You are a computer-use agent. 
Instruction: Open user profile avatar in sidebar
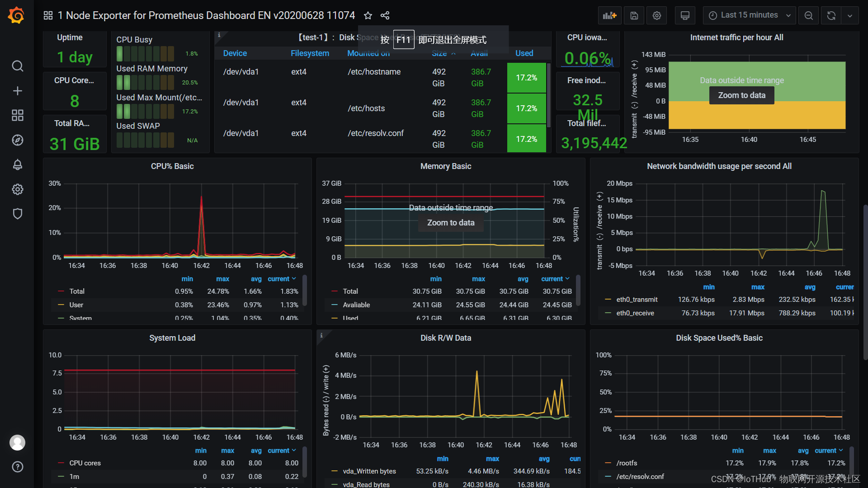[x=17, y=442]
